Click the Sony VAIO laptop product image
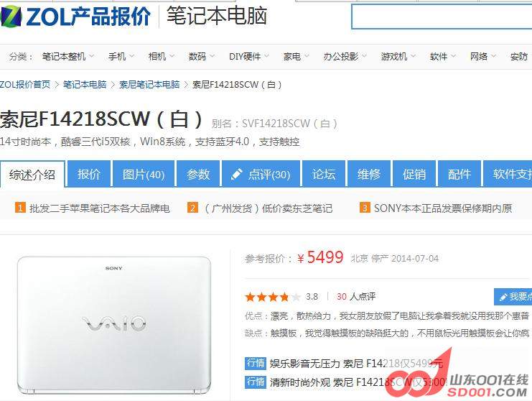Screen dimensions: 532x401 (114, 326)
